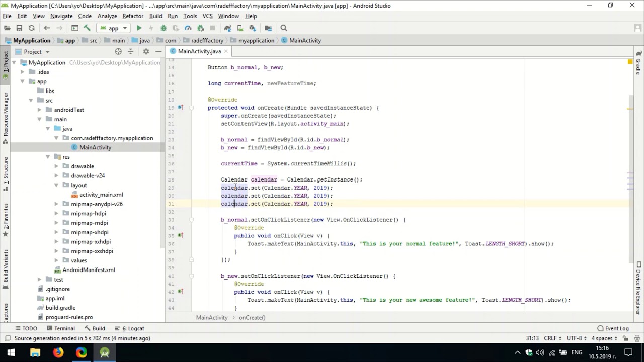
Task: Click Attach Debugger to Android Process icon
Action: [200, 28]
